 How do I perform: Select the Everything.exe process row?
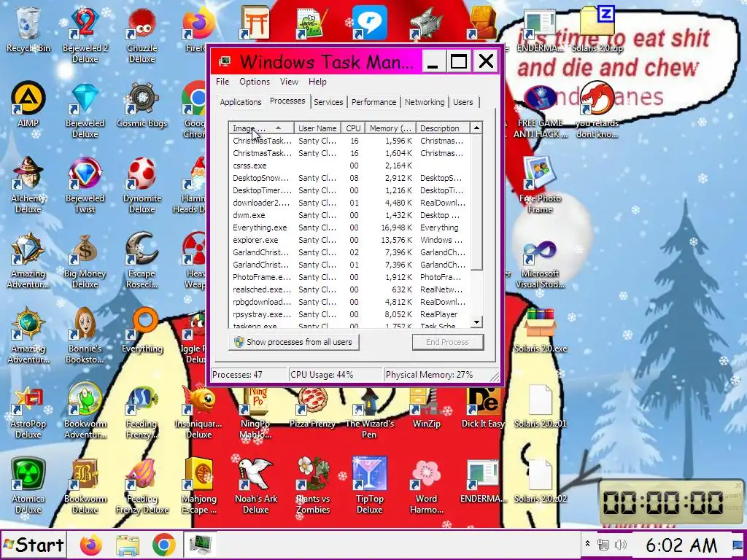349,227
